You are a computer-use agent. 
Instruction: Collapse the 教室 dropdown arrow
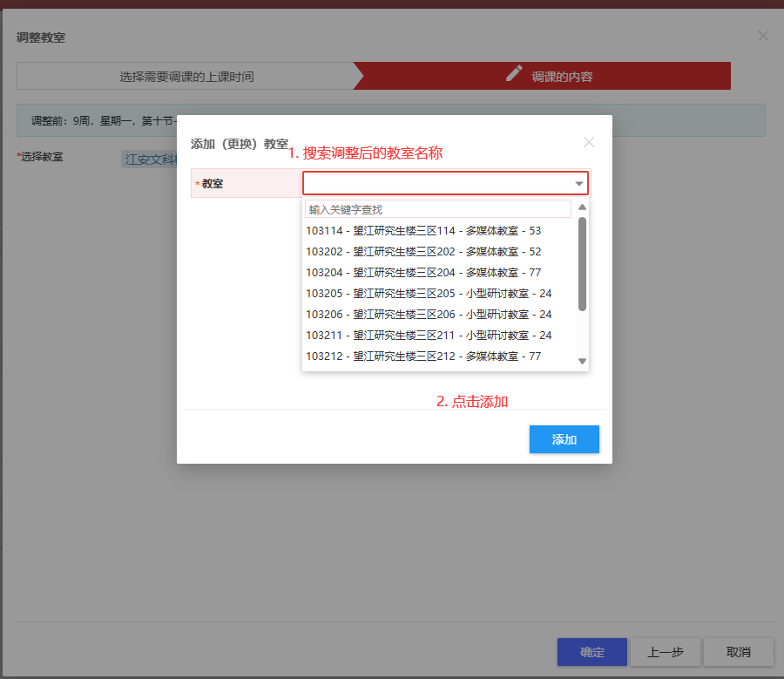tap(579, 184)
